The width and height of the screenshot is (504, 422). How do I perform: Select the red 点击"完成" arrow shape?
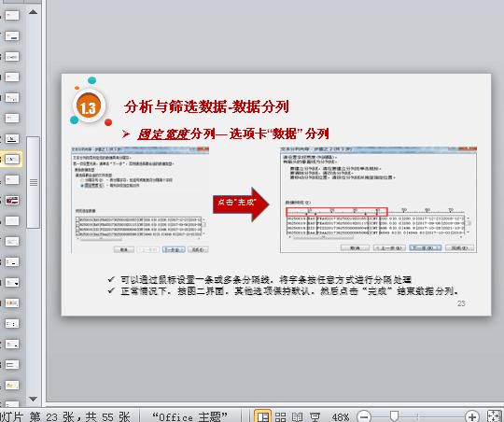click(x=241, y=204)
